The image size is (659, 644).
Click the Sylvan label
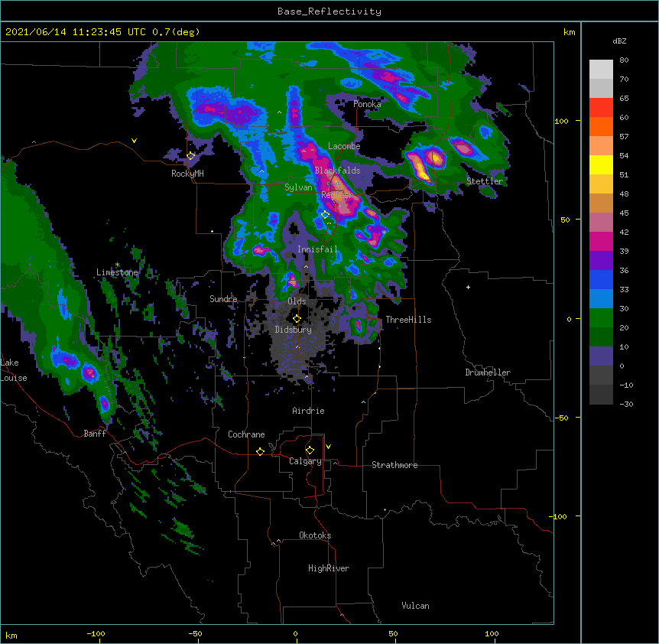click(x=298, y=187)
